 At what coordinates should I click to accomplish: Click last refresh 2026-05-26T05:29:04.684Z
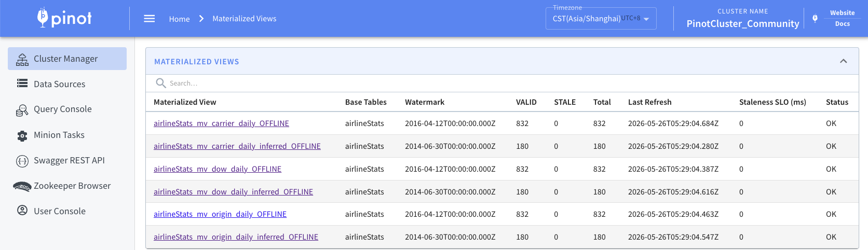pos(673,123)
